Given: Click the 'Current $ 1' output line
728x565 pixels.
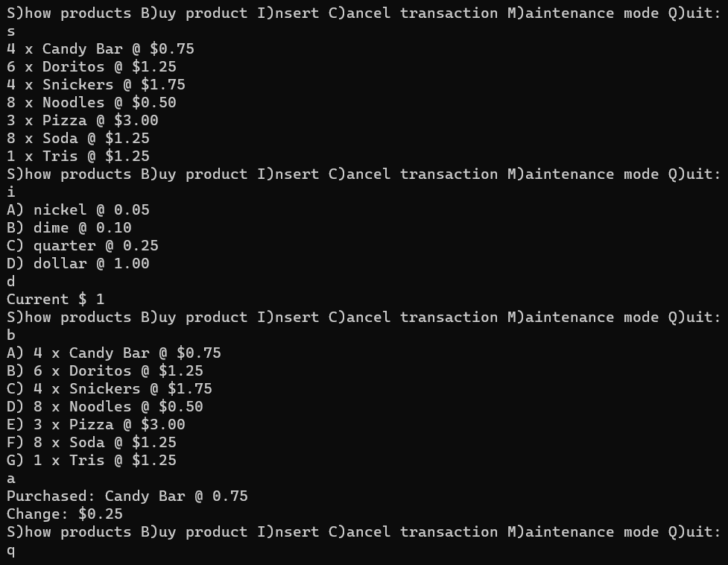Looking at the screenshot, I should tap(56, 300).
